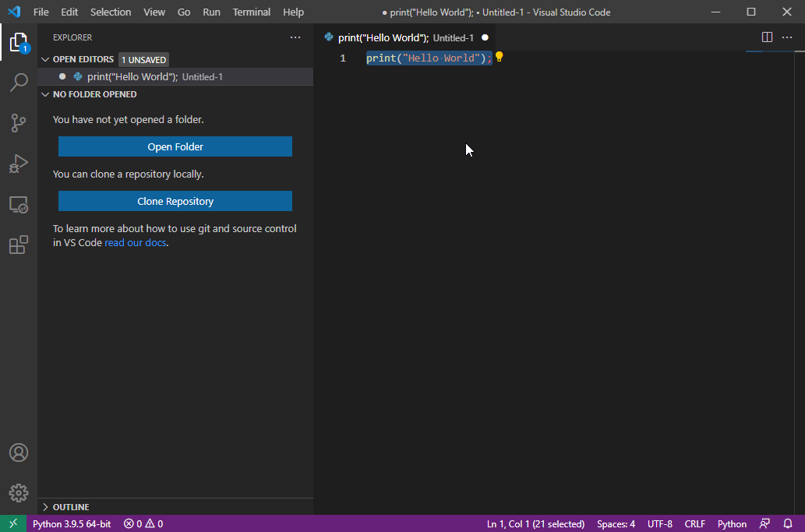Click the editor minimap area
Screen dimensions: 805x532
pos(770,282)
